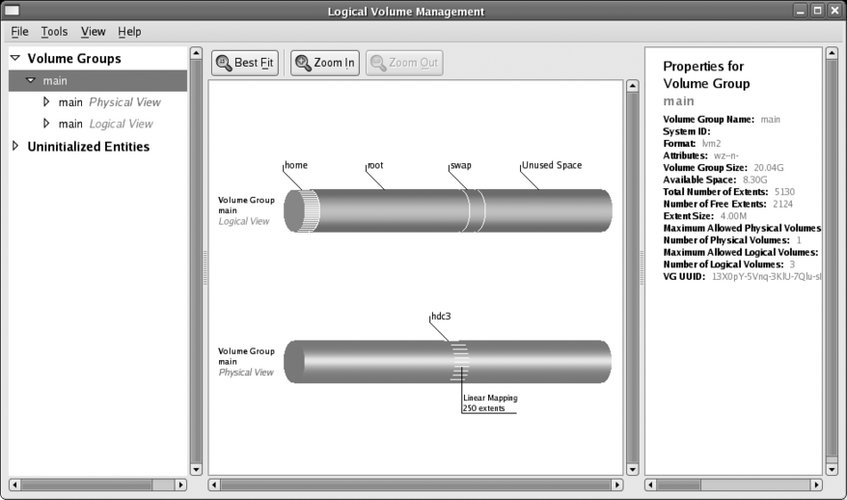847x500 pixels.
Task: Expand the Uninitialized Entities node
Action: tap(15, 147)
